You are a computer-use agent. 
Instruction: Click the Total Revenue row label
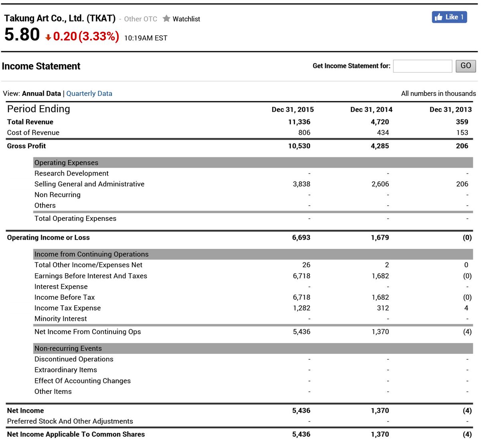click(x=30, y=122)
